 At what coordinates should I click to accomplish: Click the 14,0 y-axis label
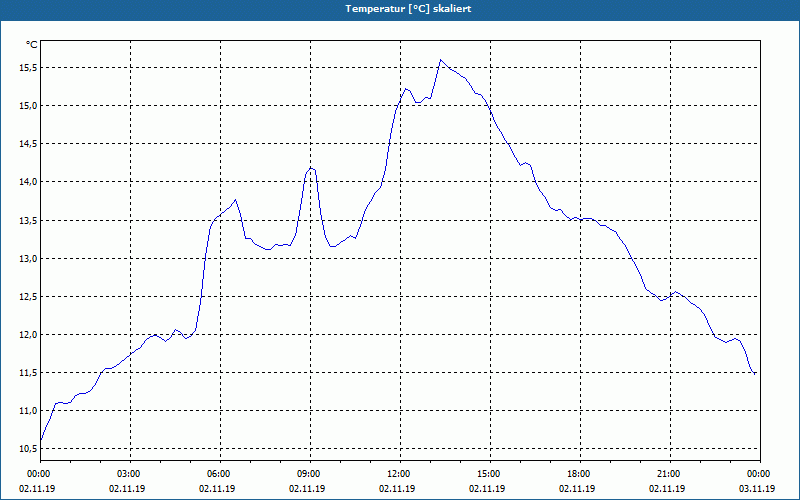[26, 182]
